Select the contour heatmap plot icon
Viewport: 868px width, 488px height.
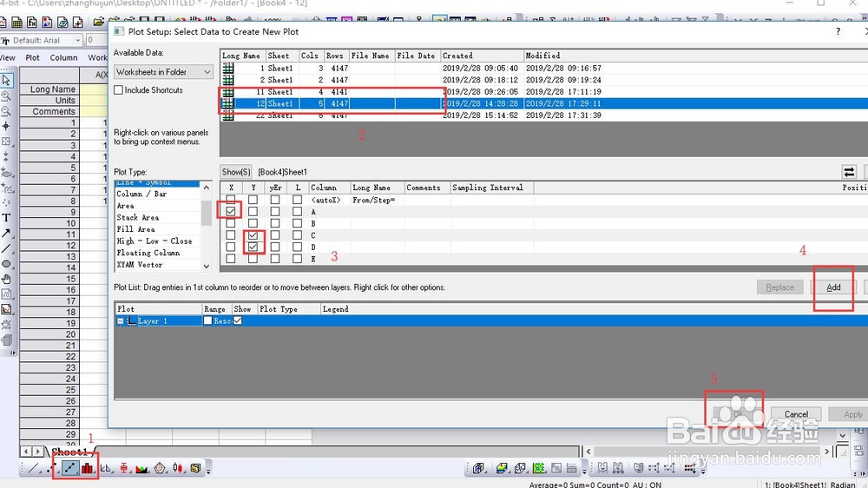(538, 468)
